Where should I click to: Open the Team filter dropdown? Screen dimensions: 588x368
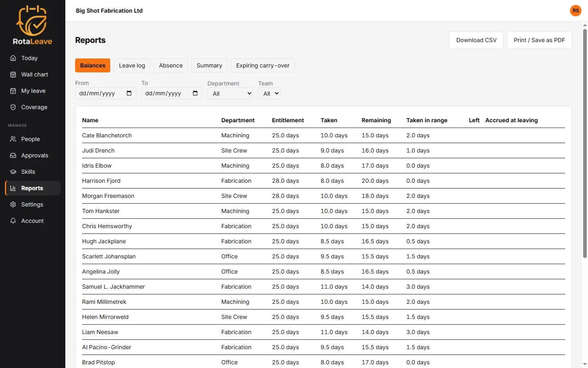tap(269, 94)
